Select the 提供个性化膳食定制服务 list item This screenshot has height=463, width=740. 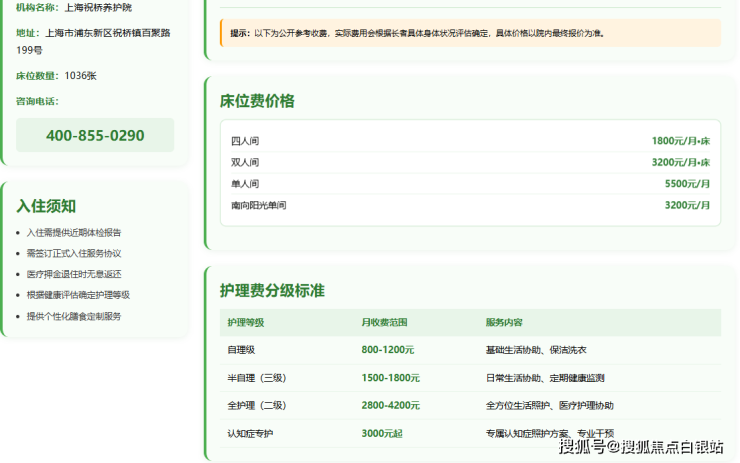[74, 316]
